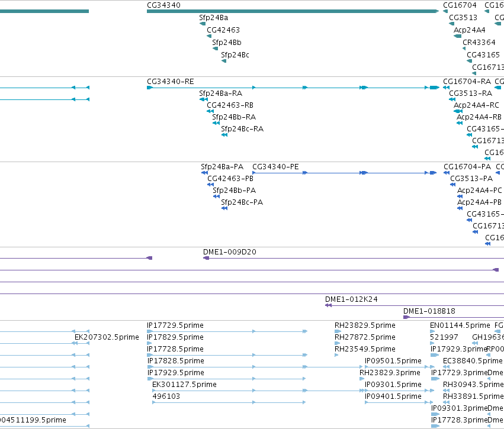Select protein Acp24A4-PC
Image resolution: width=504 pixels, height=429 pixels.
click(x=460, y=197)
